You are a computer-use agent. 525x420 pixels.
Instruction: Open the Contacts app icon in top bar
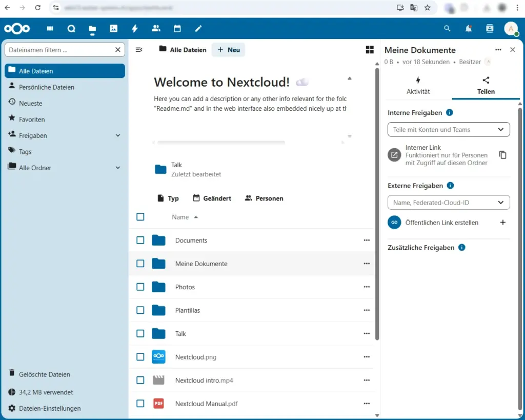tap(156, 29)
